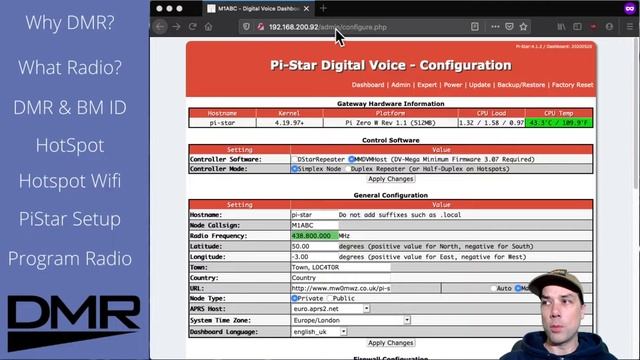This screenshot has width=640, height=360.
Task: Open the Admin page link
Action: point(400,85)
